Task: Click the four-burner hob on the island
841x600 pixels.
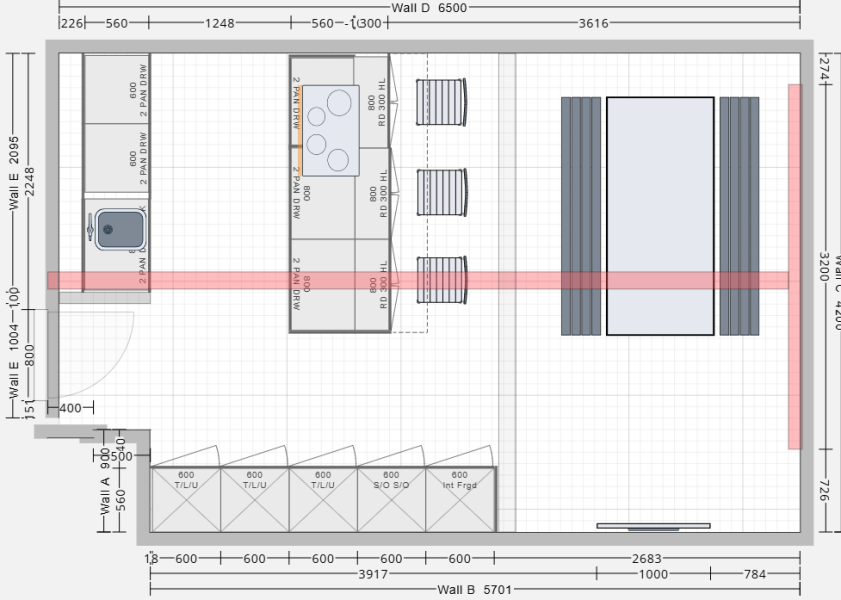Action: click(332, 130)
